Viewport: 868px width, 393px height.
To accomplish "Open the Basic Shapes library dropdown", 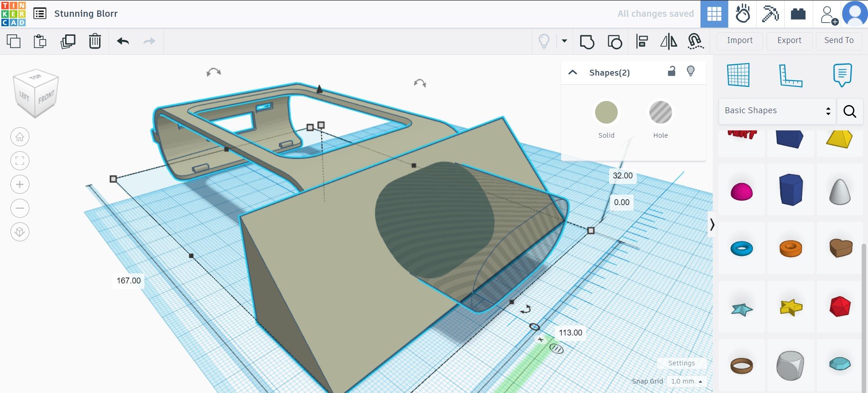I will pyautogui.click(x=777, y=110).
